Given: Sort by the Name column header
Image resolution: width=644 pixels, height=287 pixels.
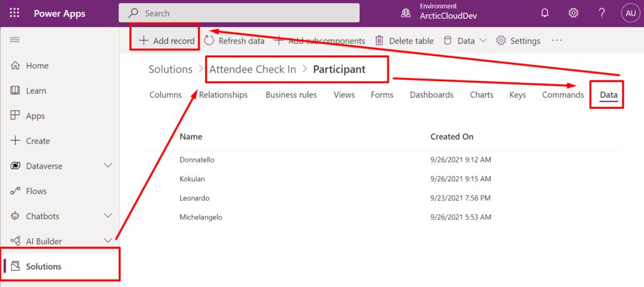Looking at the screenshot, I should click(x=191, y=137).
